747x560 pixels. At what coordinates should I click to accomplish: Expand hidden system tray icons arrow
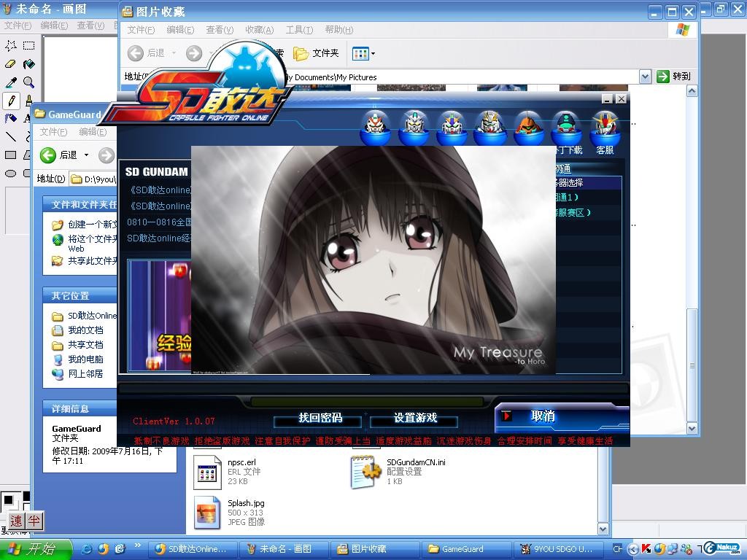(632, 549)
